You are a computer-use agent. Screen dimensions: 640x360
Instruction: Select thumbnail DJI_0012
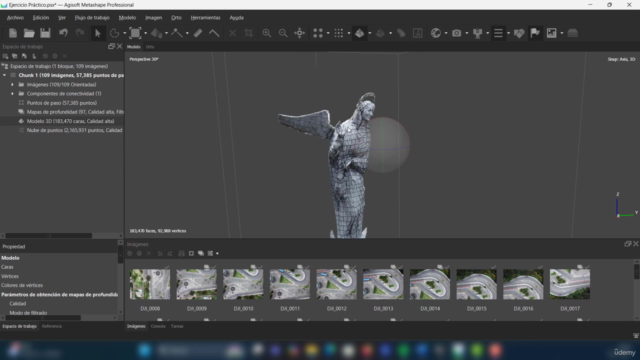[336, 284]
